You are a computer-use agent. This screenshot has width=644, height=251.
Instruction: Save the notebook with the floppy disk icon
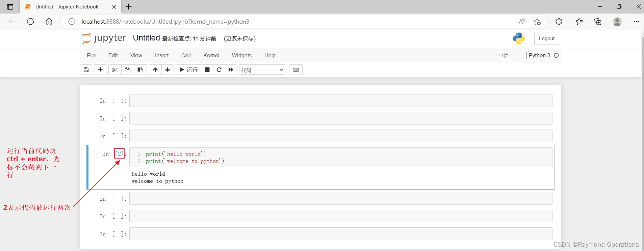pyautogui.click(x=86, y=70)
